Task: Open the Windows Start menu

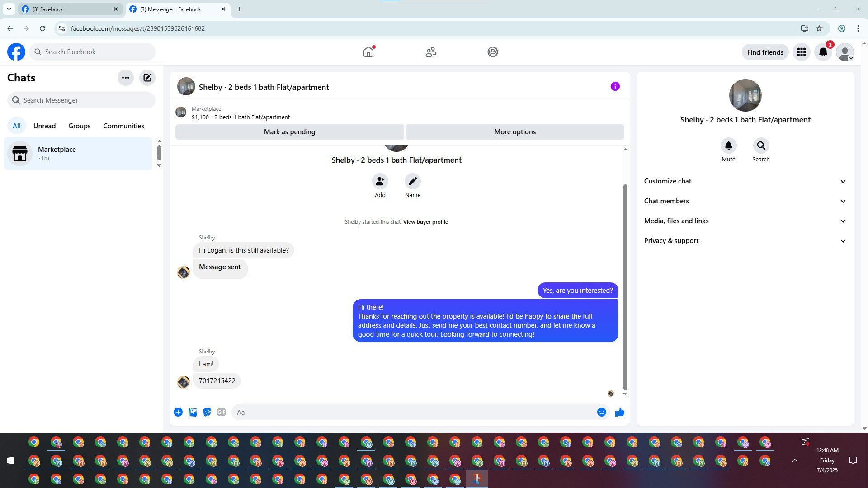Action: [x=11, y=460]
